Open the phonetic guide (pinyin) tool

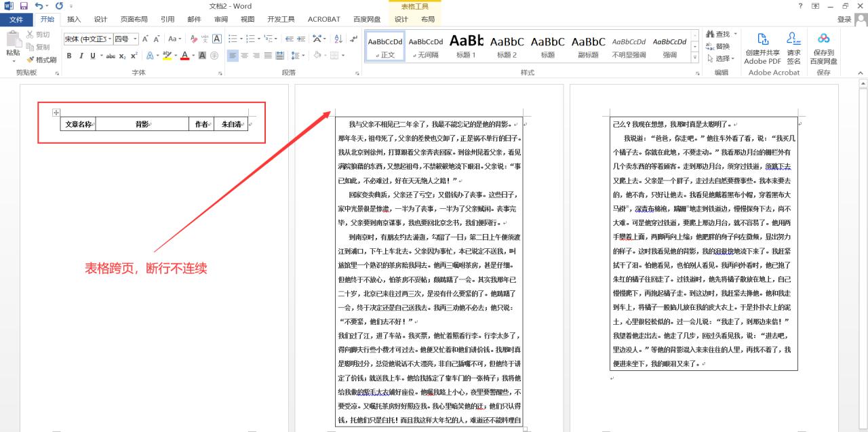[205, 39]
